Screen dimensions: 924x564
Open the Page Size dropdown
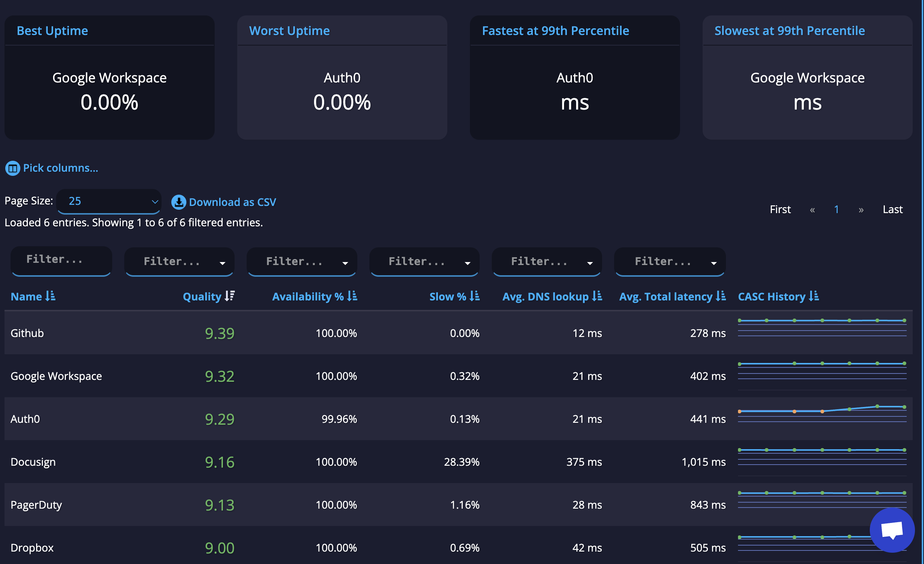(109, 201)
